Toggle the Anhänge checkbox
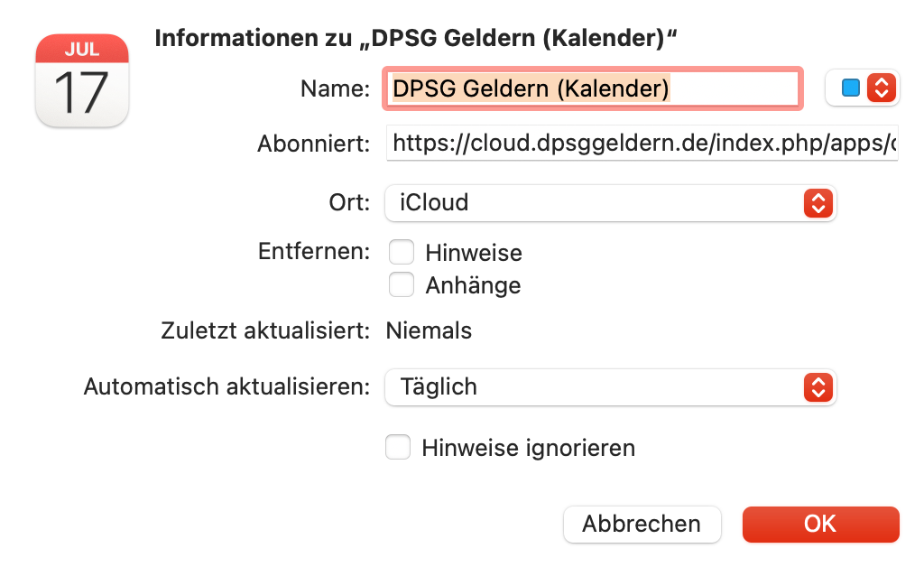 402,285
